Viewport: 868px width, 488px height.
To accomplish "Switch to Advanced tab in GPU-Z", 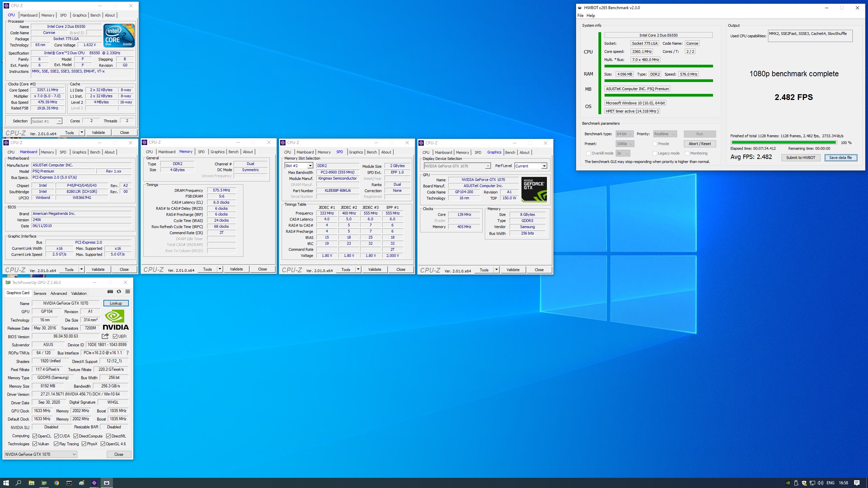I will [x=59, y=293].
